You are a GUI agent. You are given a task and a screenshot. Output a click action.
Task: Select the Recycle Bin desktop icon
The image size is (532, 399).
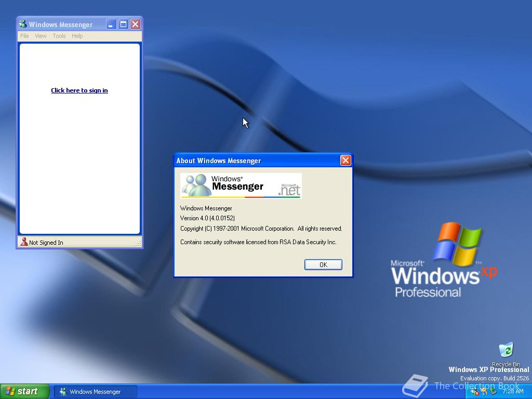(506, 354)
